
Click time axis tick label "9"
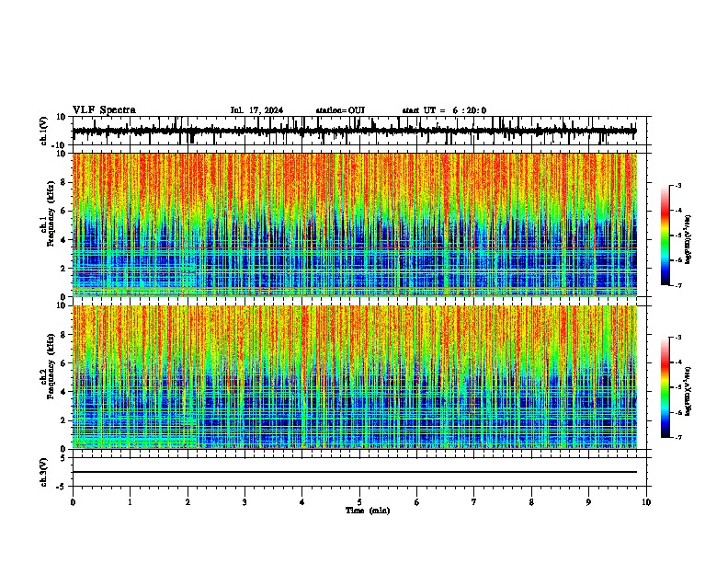(x=588, y=502)
